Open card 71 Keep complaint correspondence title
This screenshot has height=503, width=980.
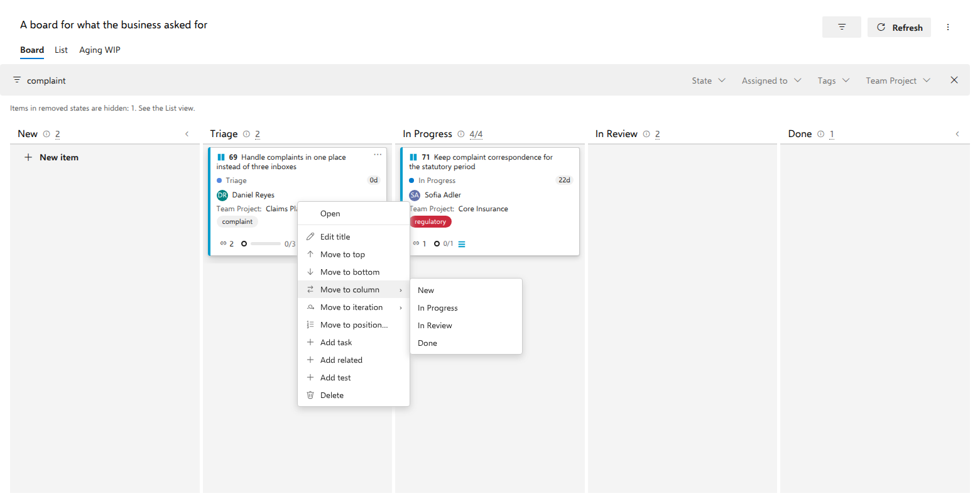coord(481,162)
